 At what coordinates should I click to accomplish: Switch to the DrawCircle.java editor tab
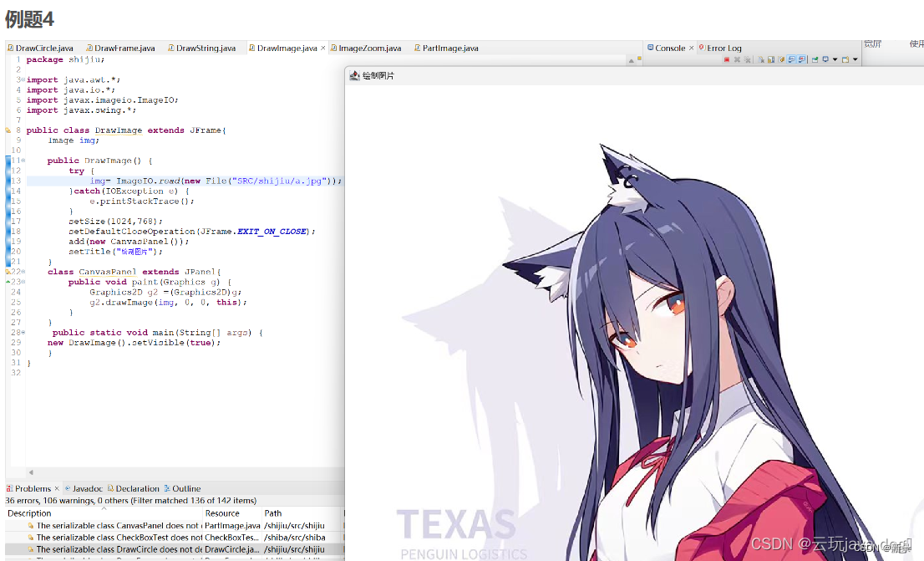(41, 48)
